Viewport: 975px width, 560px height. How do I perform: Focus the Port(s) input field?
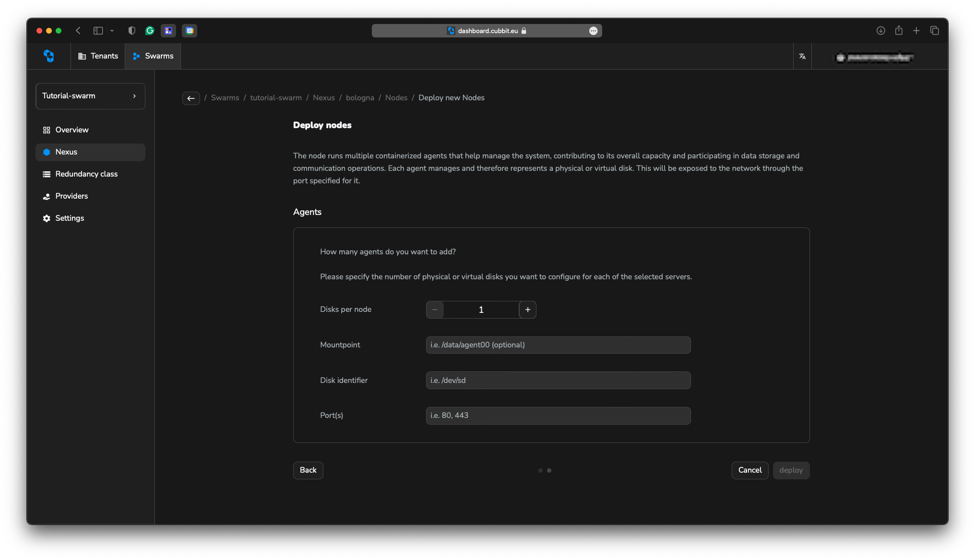coord(558,416)
